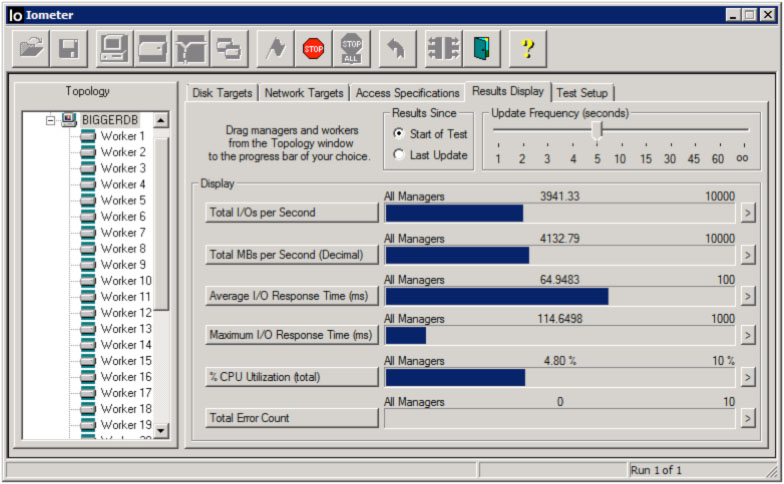Click the Worker 13 disk icon
Screen dimensions: 784x484
point(88,328)
